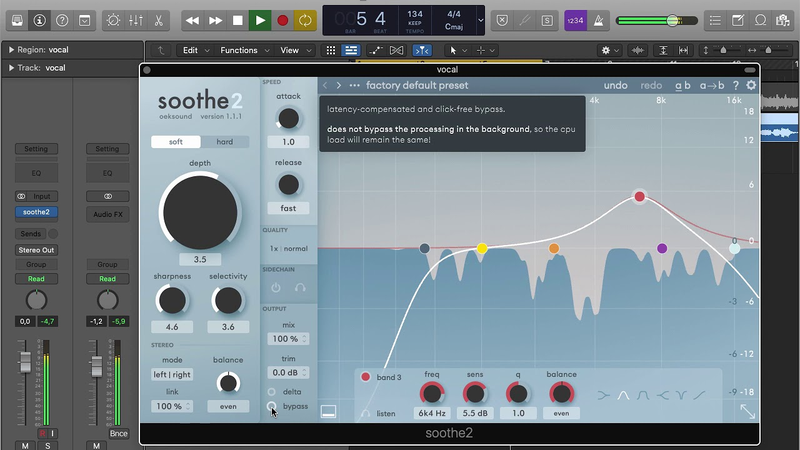Viewport: 800px width, 450px height.
Task: Click the resize arrows in plugin corner
Action: [747, 410]
